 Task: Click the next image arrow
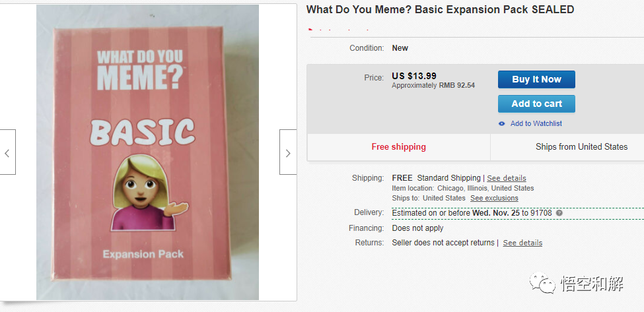[288, 152]
